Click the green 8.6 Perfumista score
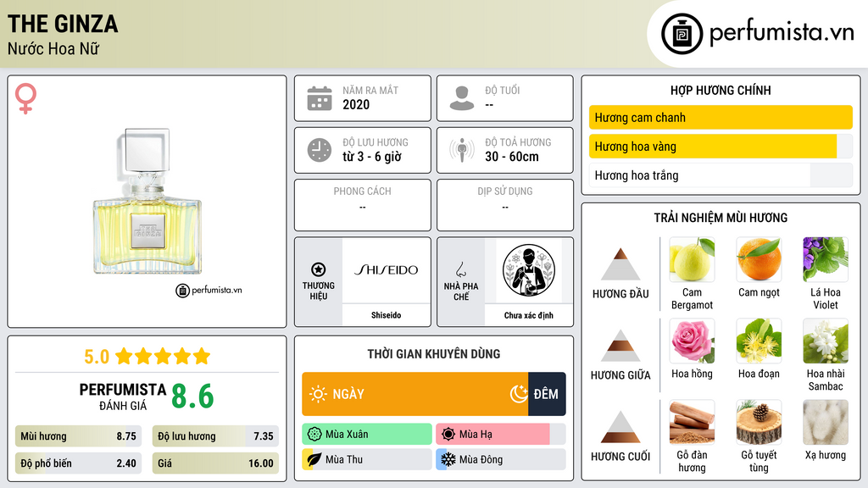 192,396
